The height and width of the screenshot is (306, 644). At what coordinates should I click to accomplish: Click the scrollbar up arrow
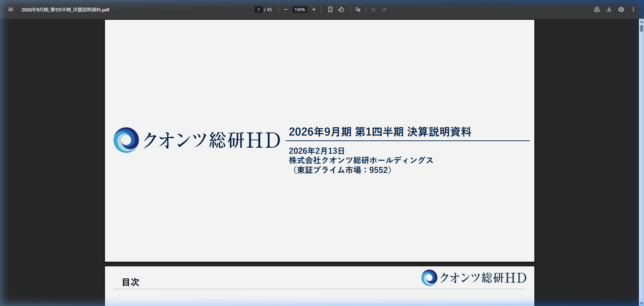641,21
